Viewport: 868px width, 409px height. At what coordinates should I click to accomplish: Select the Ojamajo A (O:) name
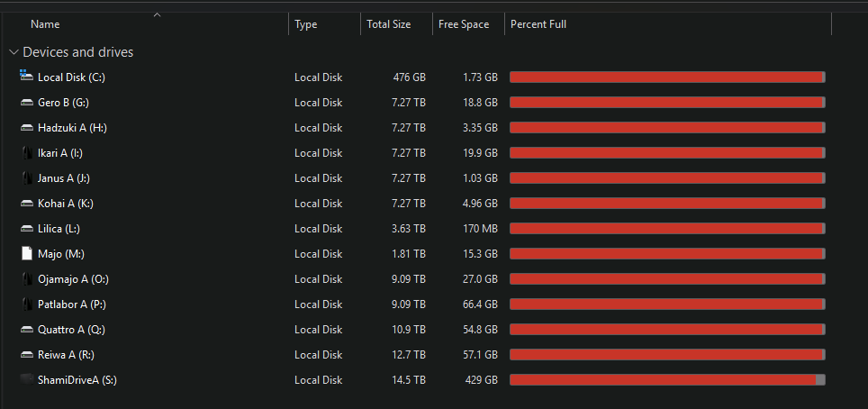click(x=73, y=278)
